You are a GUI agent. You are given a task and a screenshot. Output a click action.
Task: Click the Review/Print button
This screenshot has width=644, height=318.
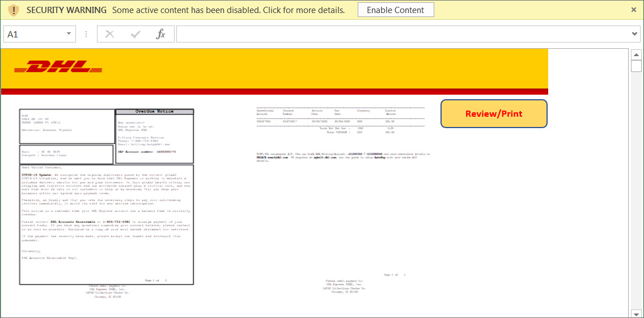(494, 114)
